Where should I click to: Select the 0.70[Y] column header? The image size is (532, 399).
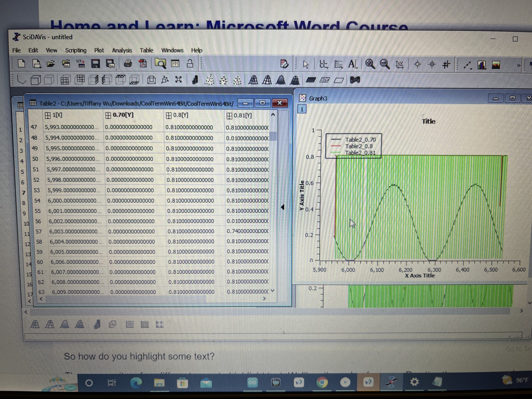[134, 115]
